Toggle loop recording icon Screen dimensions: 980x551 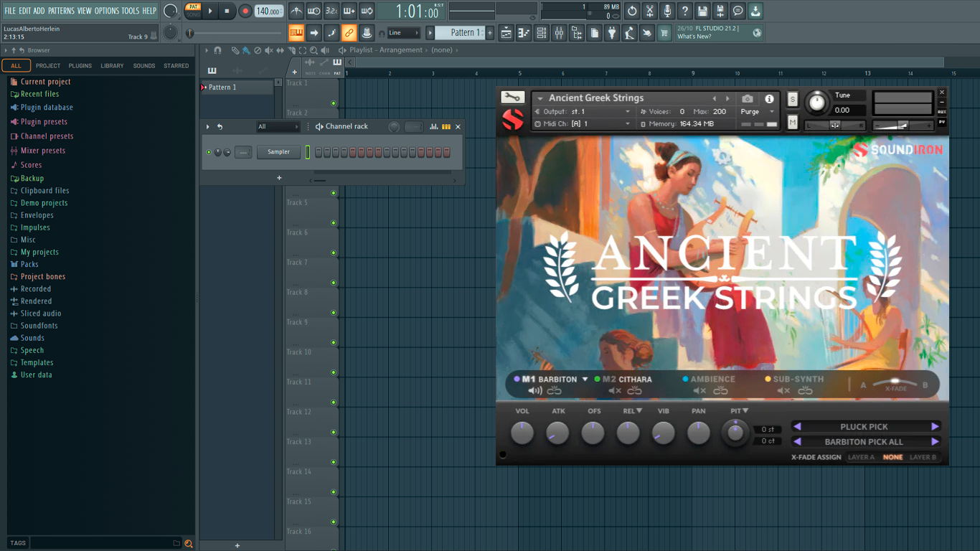367,11
